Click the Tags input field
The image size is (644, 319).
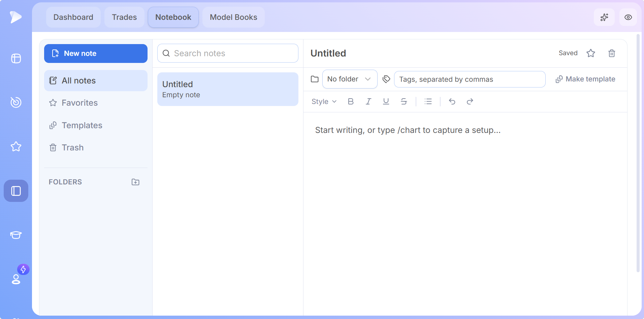tap(470, 79)
